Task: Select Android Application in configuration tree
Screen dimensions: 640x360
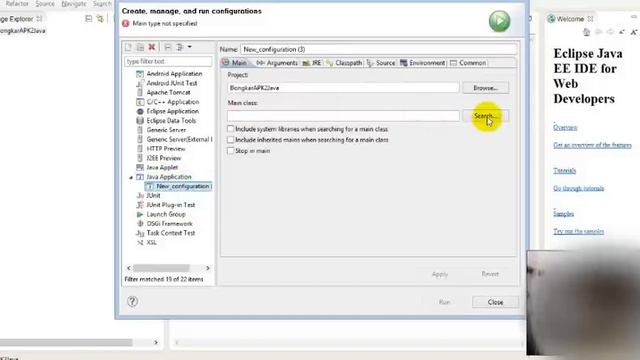Action: click(174, 74)
